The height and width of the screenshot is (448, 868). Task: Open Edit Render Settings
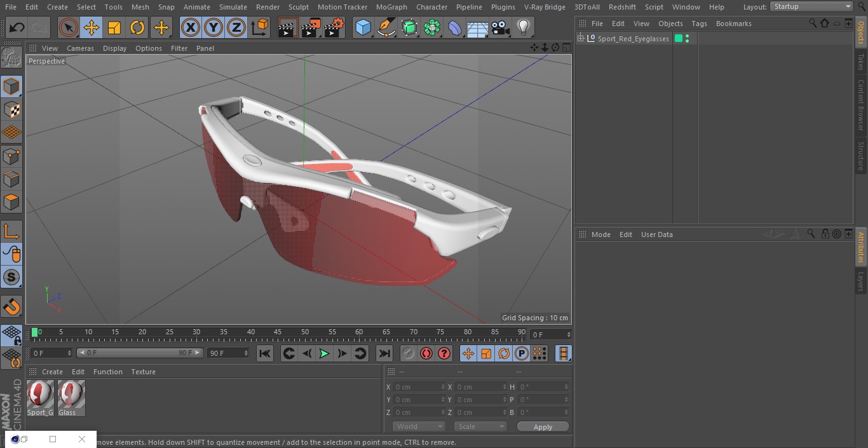[x=334, y=28]
